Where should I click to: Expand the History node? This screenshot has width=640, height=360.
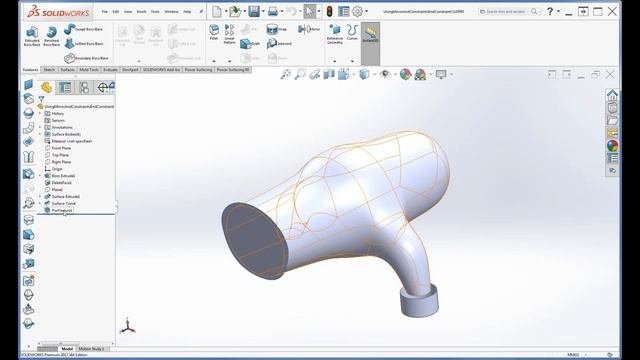tap(40, 113)
